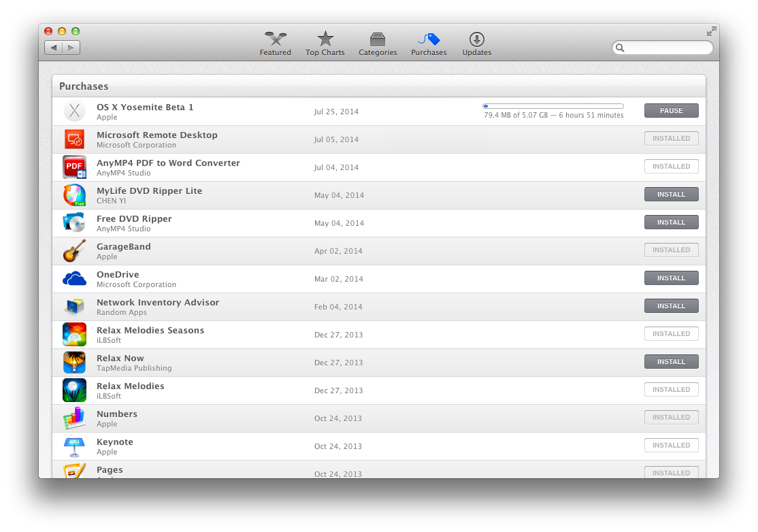Click the Pages app icon

tap(74, 471)
